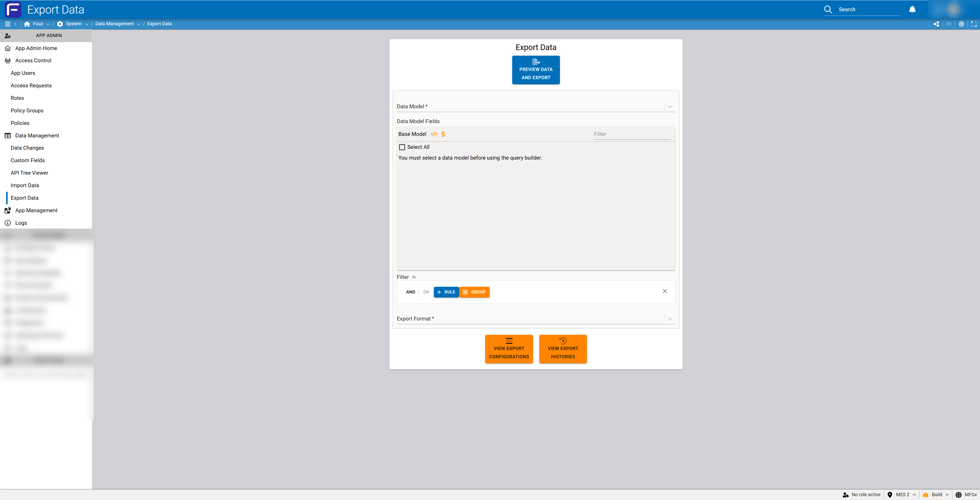Remove filter group with X icon
Screen dimensions: 980x500
point(665,291)
